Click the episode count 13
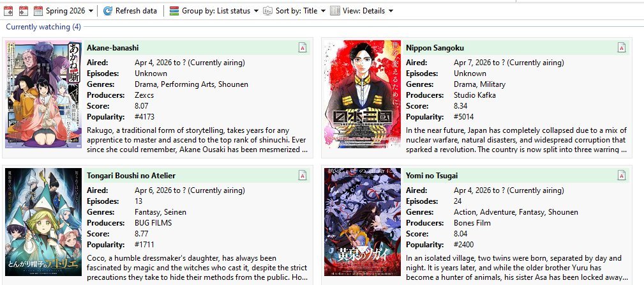644x285 pixels. (x=139, y=201)
